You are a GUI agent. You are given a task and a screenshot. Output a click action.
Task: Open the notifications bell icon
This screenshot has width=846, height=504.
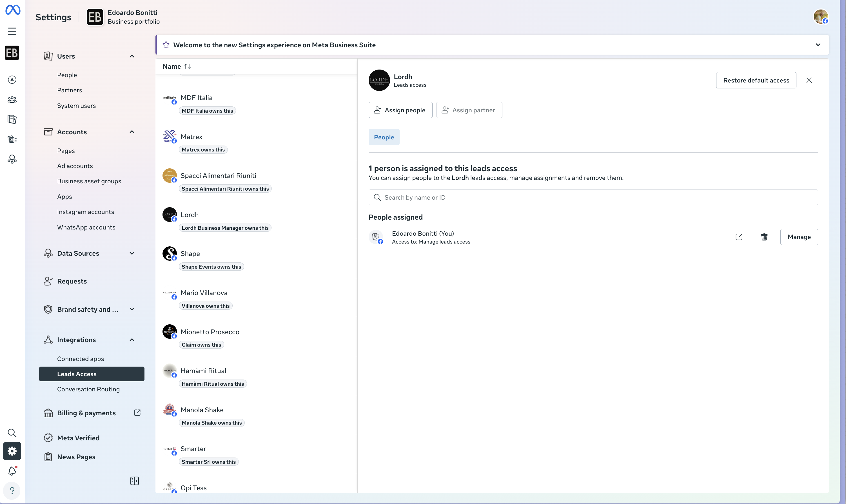pos(12,471)
